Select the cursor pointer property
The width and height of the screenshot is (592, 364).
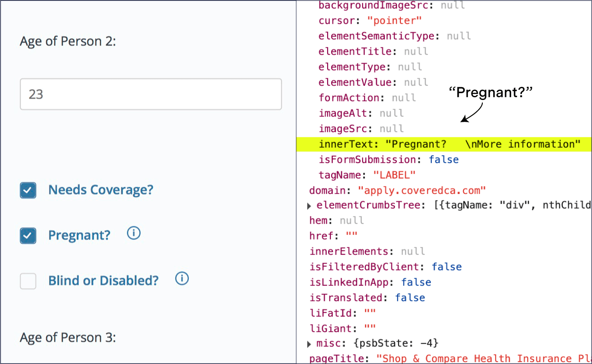(394, 20)
